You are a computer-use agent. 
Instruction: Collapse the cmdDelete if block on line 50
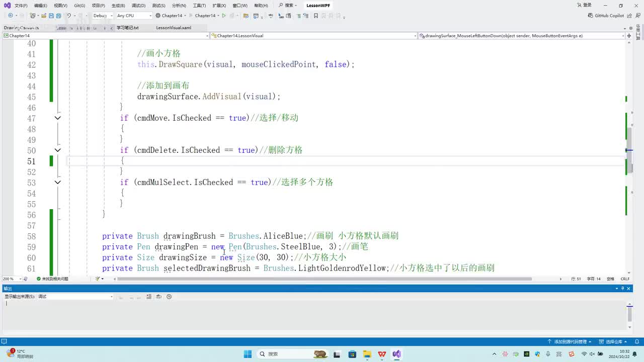[57, 150]
